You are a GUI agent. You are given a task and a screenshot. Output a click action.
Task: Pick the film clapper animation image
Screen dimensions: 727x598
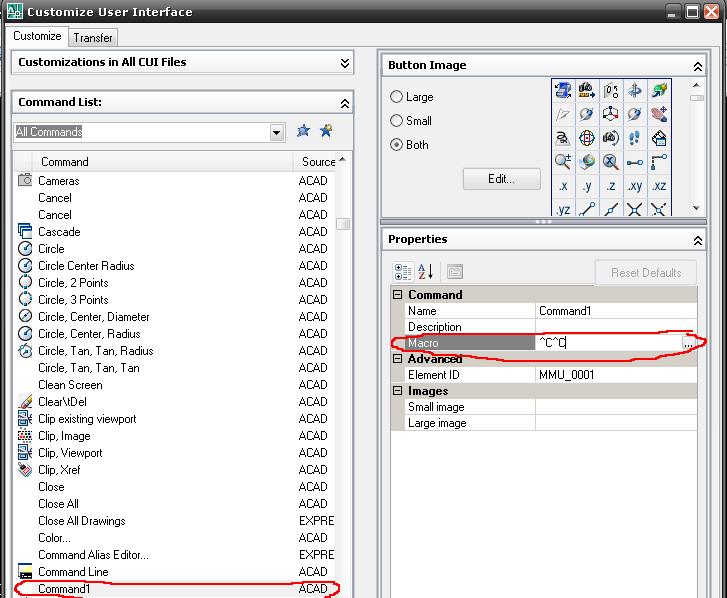pos(659,138)
